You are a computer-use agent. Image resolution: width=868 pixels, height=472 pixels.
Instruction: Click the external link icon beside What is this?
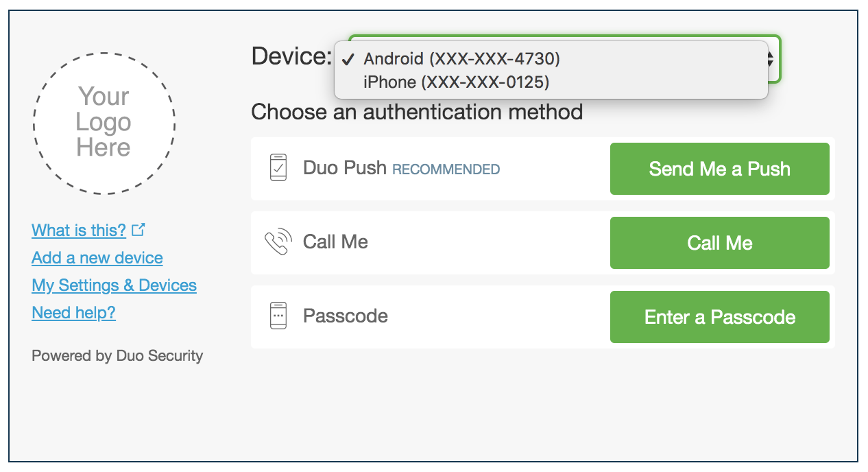(x=137, y=230)
